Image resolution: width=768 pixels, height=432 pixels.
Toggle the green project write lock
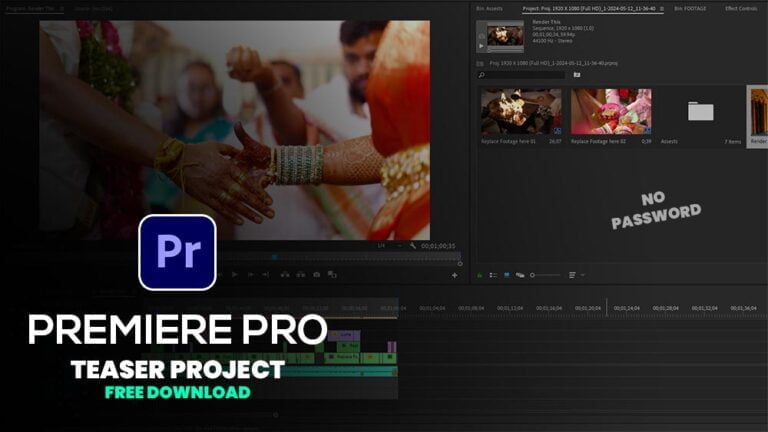[480, 274]
